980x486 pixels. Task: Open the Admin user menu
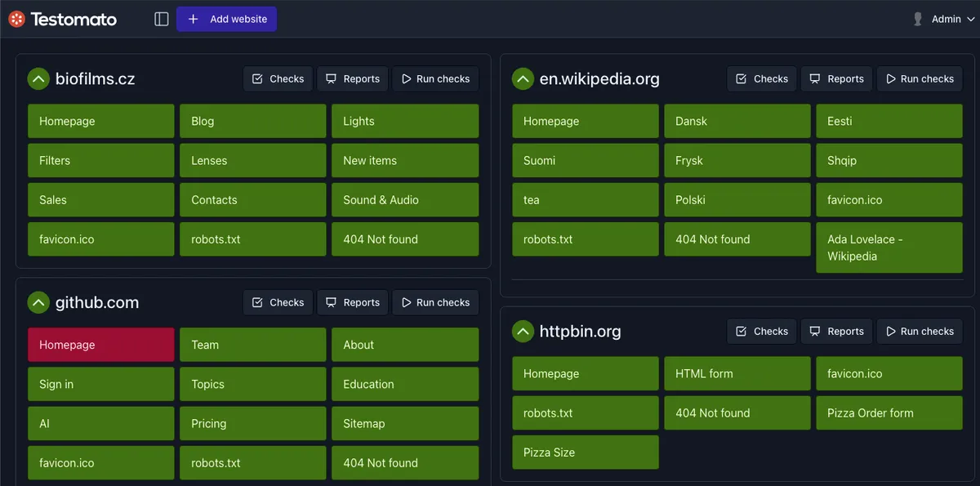pyautogui.click(x=942, y=19)
